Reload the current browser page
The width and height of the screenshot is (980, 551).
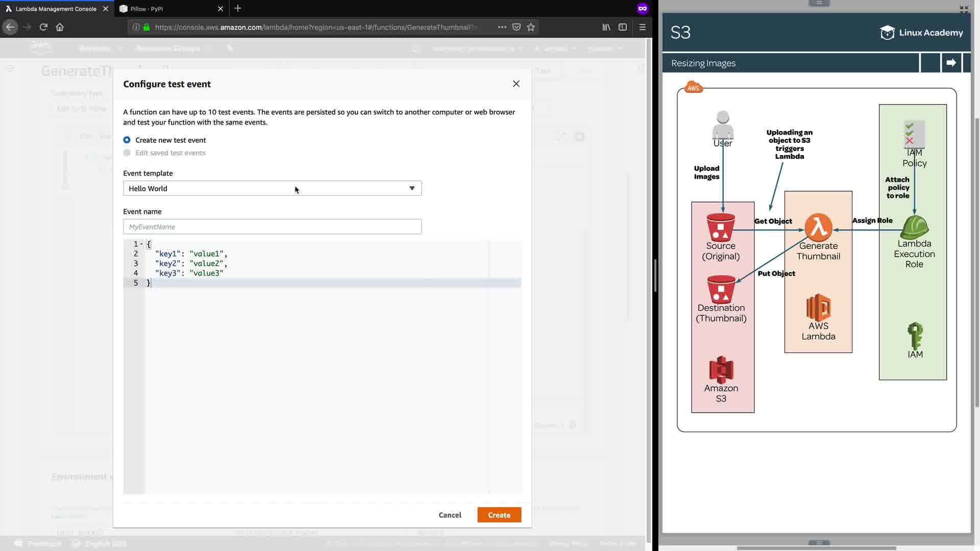point(43,27)
